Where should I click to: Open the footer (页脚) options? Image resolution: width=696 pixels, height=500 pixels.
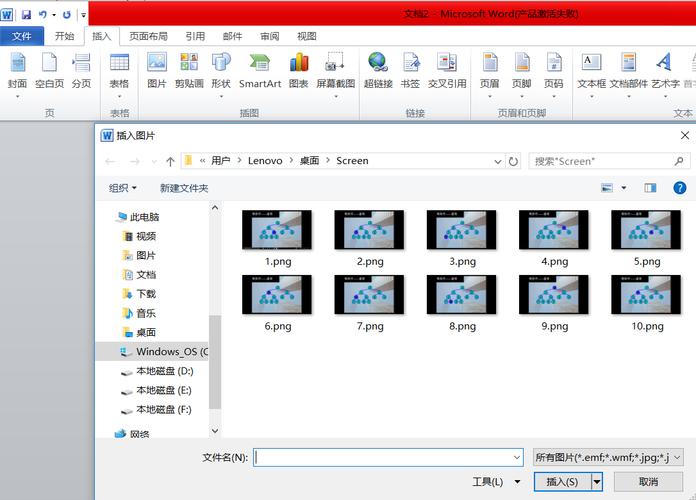[x=522, y=73]
